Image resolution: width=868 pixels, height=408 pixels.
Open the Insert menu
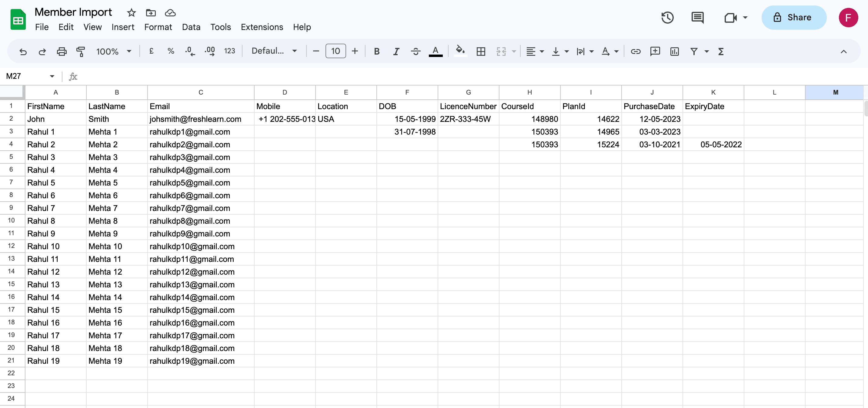coord(123,27)
